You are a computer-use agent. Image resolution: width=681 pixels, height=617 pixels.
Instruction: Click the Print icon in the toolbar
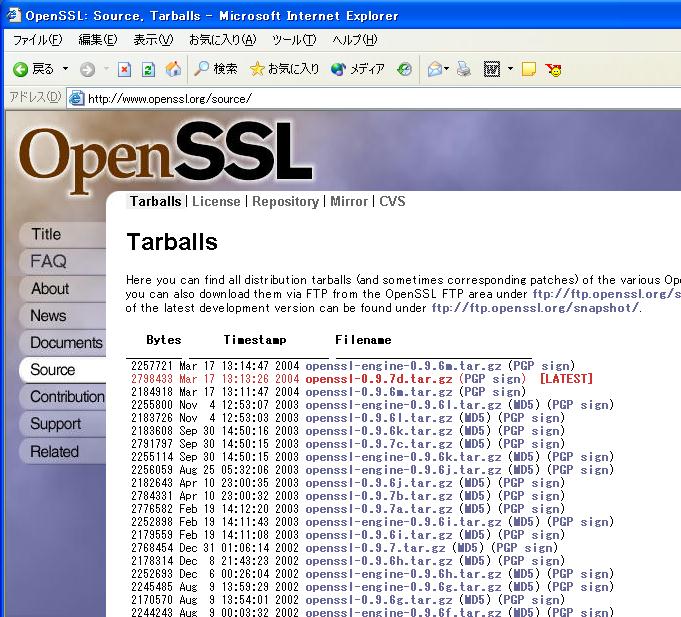463,69
